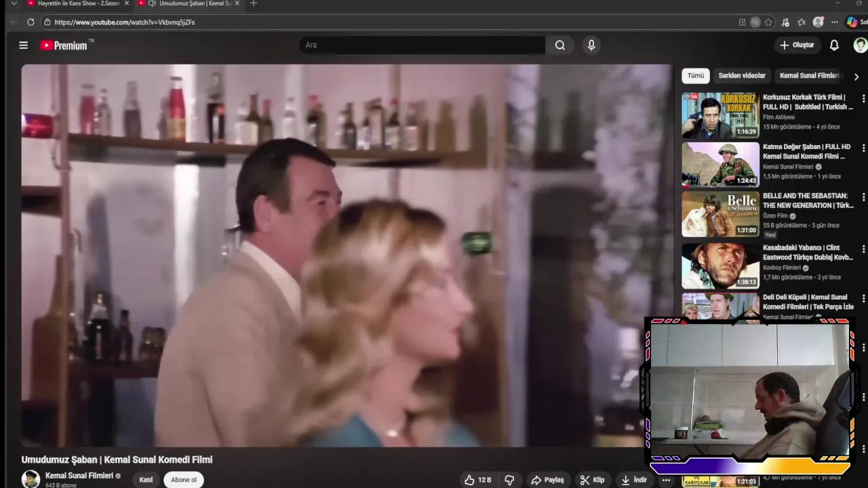This screenshot has width=868, height=488.
Task: Open options menu for Deli Deli Küpeli
Action: pos(863,298)
